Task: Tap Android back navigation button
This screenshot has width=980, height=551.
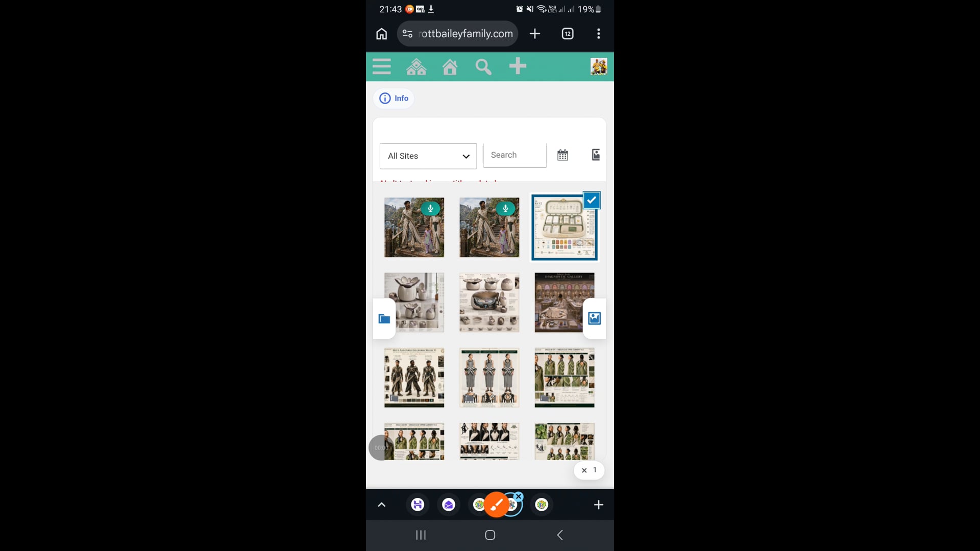Action: (560, 535)
